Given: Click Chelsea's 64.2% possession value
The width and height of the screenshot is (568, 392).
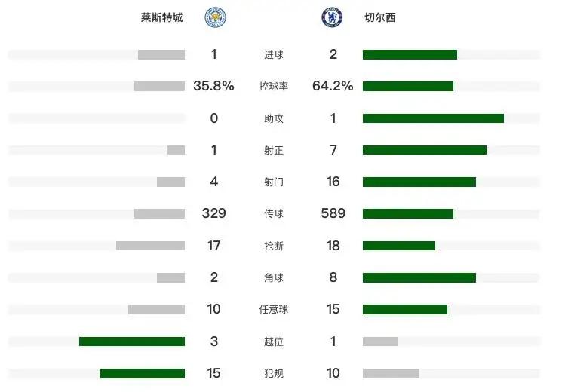Looking at the screenshot, I should [x=333, y=86].
